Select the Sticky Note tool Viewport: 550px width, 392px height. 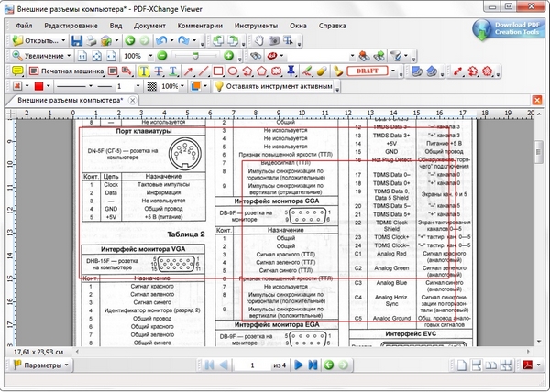click(17, 71)
